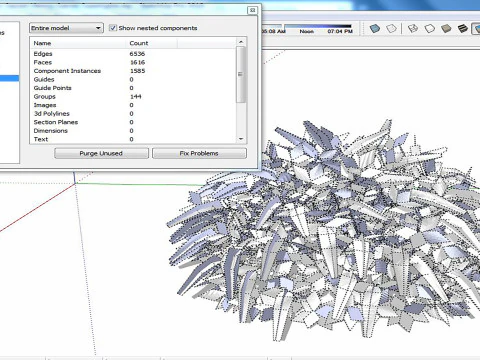Image resolution: width=480 pixels, height=360 pixels.
Task: Switch to Hidden Line face style
Action: click(x=430, y=29)
